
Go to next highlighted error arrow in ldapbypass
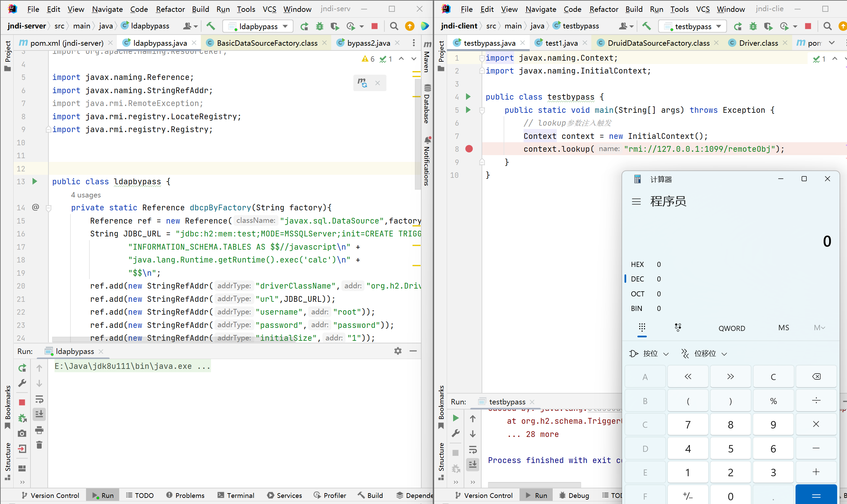click(x=414, y=59)
